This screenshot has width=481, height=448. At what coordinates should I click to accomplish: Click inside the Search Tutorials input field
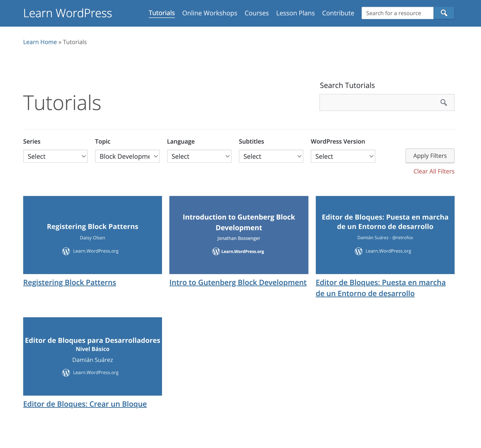(x=378, y=103)
